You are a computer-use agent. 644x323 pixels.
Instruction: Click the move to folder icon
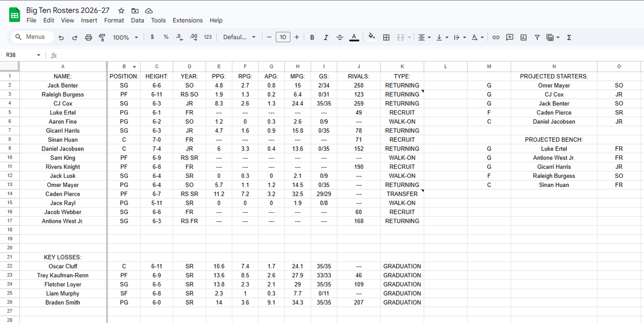pyautogui.click(x=135, y=11)
